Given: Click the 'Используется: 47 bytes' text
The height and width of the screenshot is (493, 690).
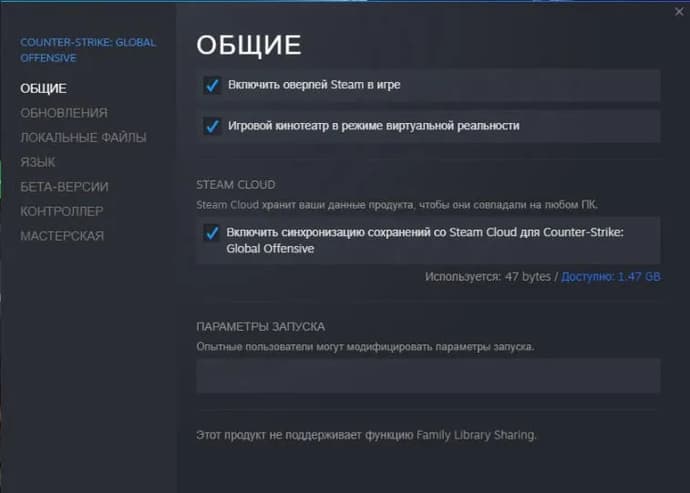Looking at the screenshot, I should [x=488, y=277].
